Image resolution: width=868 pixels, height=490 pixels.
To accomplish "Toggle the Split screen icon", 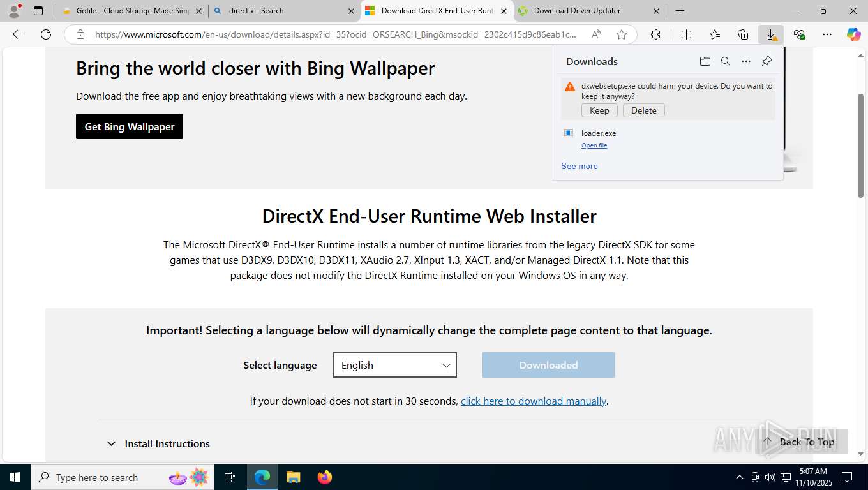I will (686, 34).
